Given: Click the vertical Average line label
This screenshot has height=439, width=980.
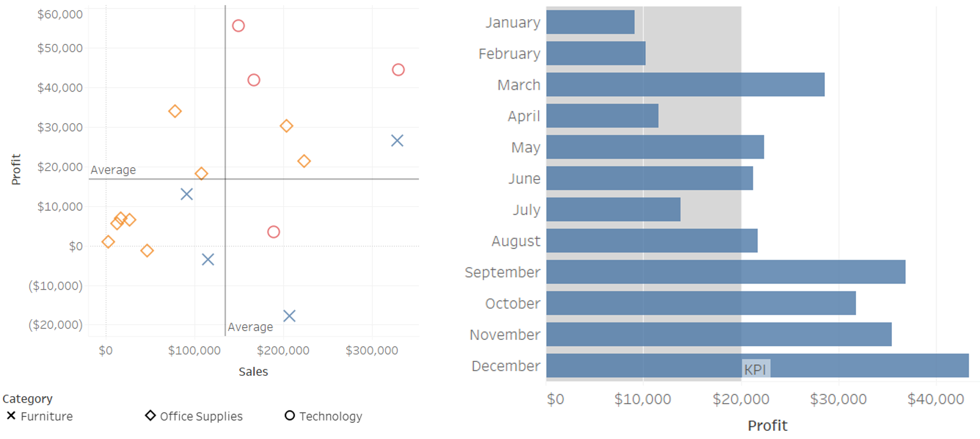Looking at the screenshot, I should tap(250, 327).
